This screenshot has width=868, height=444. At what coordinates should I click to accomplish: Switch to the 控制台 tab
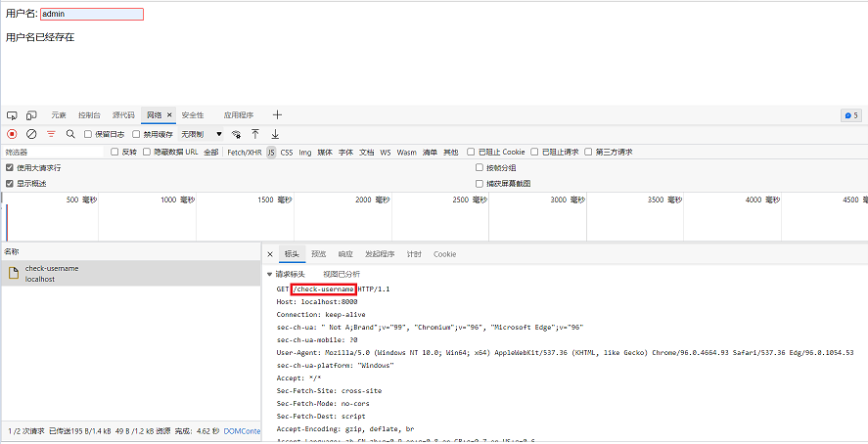coord(89,115)
